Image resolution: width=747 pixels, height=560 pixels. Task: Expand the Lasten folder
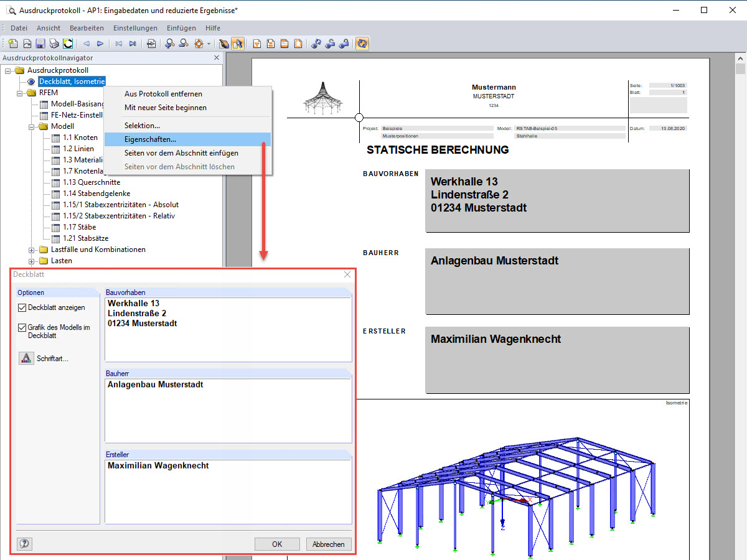point(32,261)
